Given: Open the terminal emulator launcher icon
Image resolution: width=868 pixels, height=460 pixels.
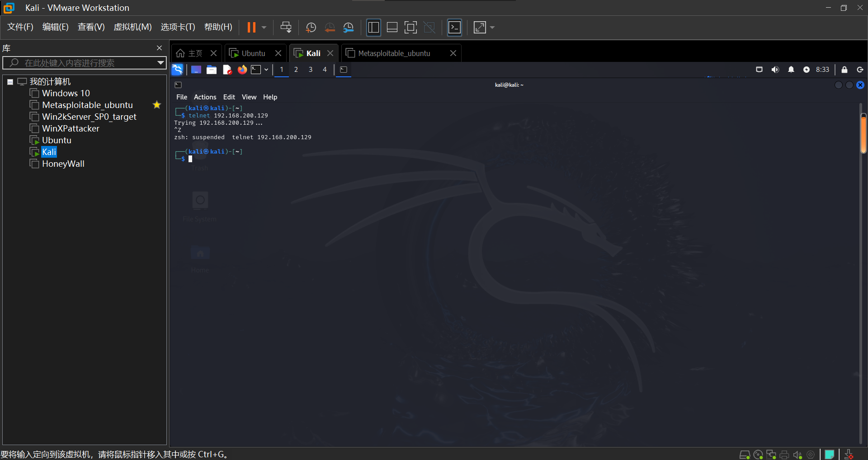Looking at the screenshot, I should pos(256,70).
